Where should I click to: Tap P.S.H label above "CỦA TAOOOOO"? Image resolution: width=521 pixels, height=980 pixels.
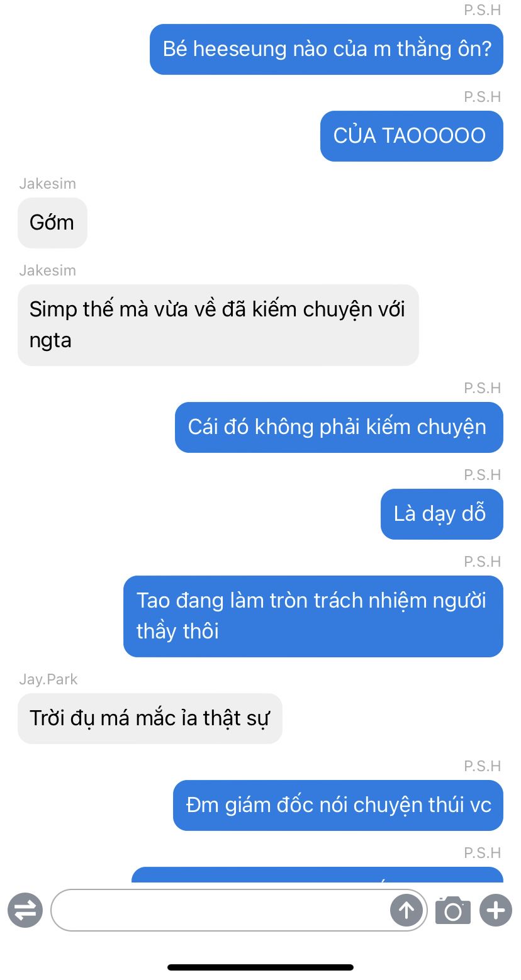[483, 97]
